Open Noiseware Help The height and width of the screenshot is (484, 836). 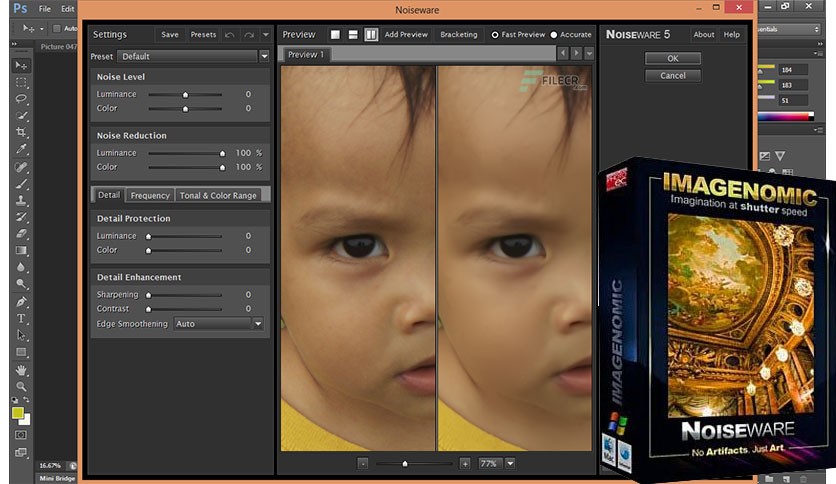click(732, 35)
